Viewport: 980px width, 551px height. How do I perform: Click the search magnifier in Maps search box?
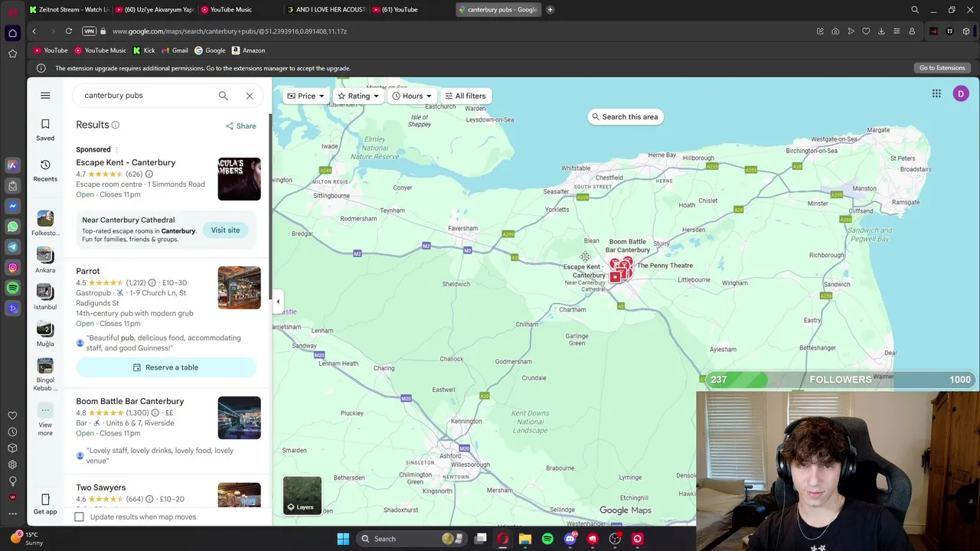coord(223,96)
